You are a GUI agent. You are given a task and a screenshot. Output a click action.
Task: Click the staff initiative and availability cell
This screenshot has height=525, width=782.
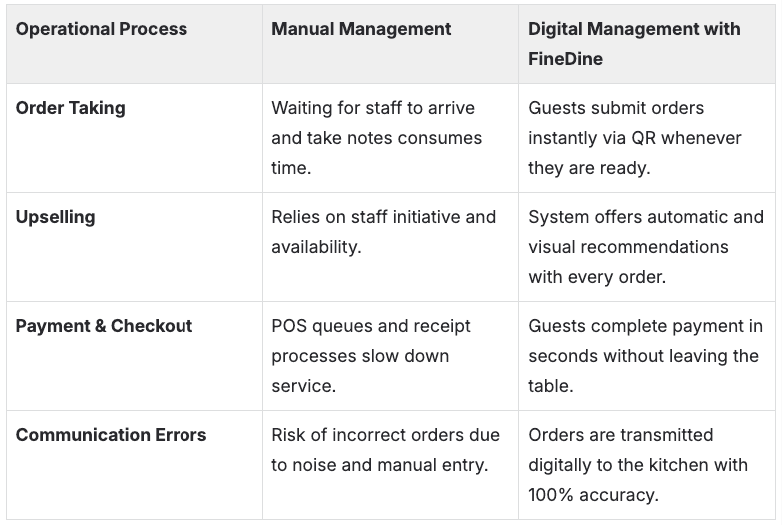(x=383, y=232)
